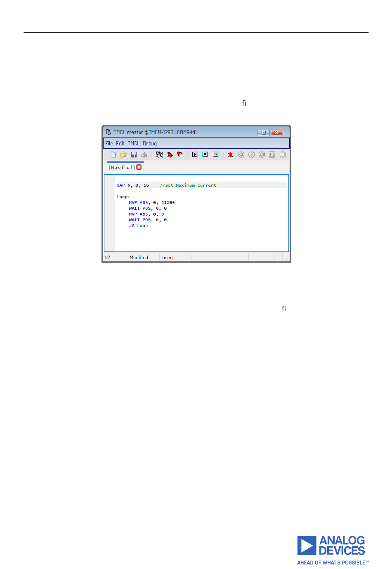Click the greyed debug run icon
Screen dimensions: 392x569
(x=241, y=154)
